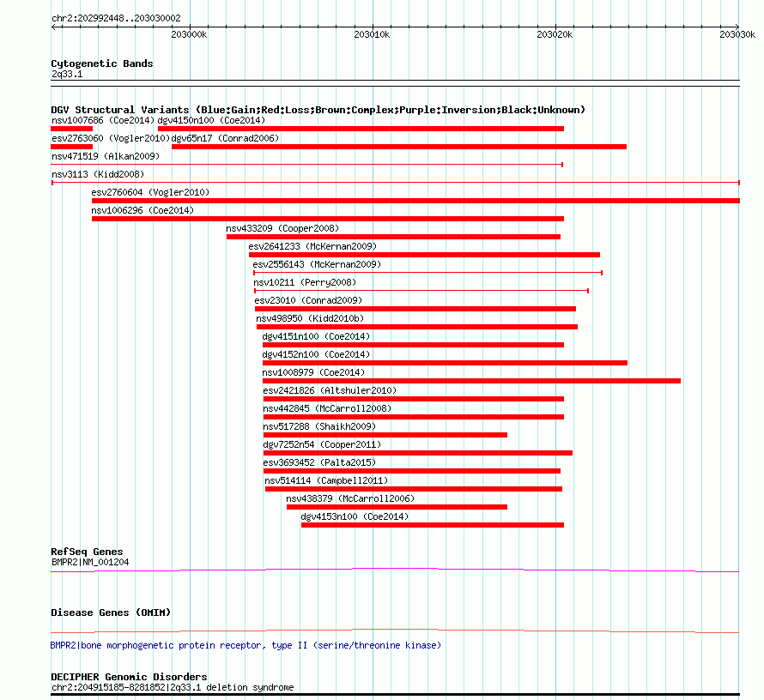The height and width of the screenshot is (700, 764).
Task: Click the dgv4151n100 (Coe2014) label
Action: tap(316, 336)
